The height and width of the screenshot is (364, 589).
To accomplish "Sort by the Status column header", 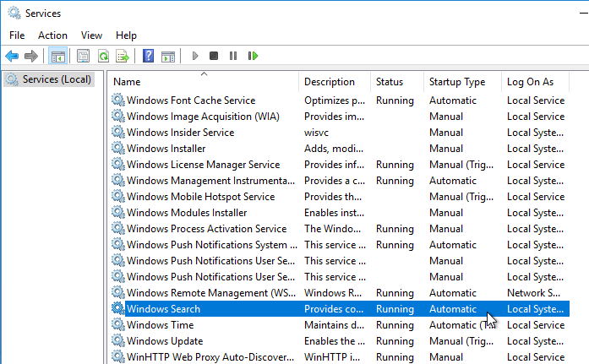I will click(397, 81).
